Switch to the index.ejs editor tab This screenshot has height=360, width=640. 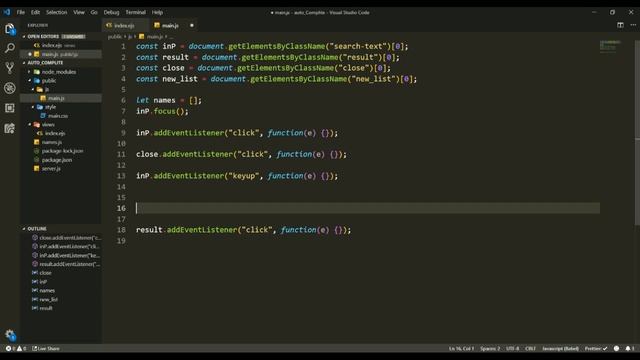point(124,25)
